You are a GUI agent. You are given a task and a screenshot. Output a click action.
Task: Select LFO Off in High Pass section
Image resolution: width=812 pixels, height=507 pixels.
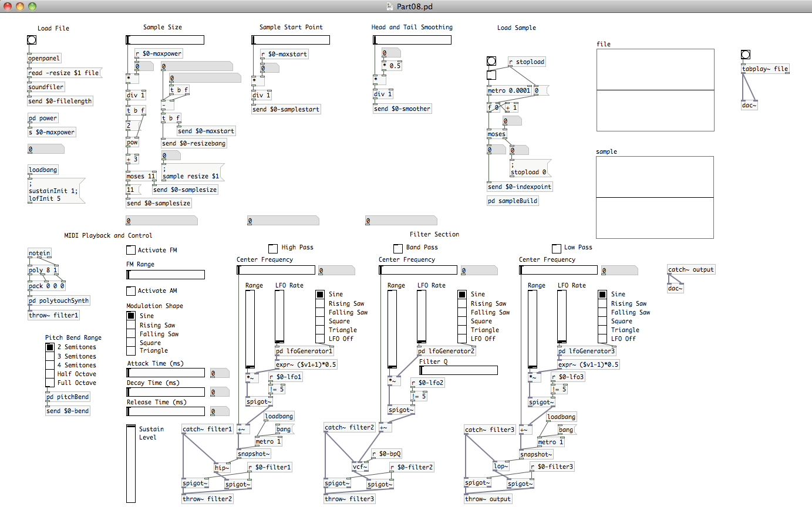tap(320, 339)
